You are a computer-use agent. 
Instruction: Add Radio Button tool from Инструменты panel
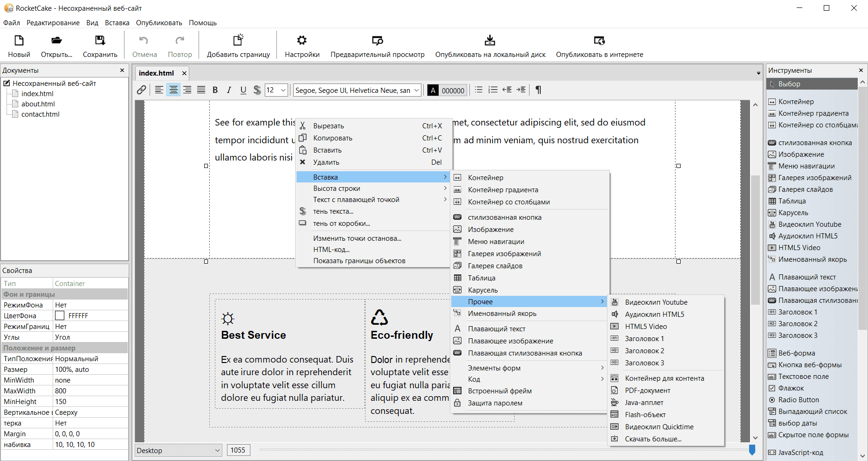pos(799,400)
